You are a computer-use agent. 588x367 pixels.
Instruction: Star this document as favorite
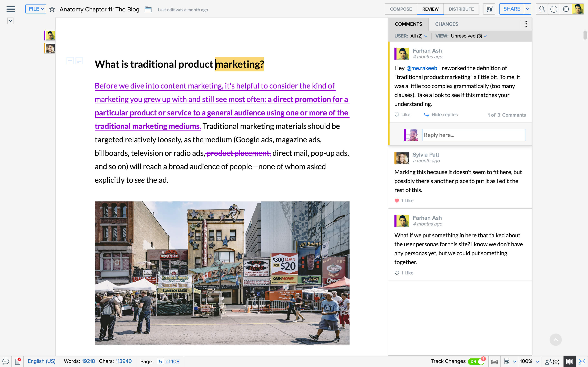point(52,9)
